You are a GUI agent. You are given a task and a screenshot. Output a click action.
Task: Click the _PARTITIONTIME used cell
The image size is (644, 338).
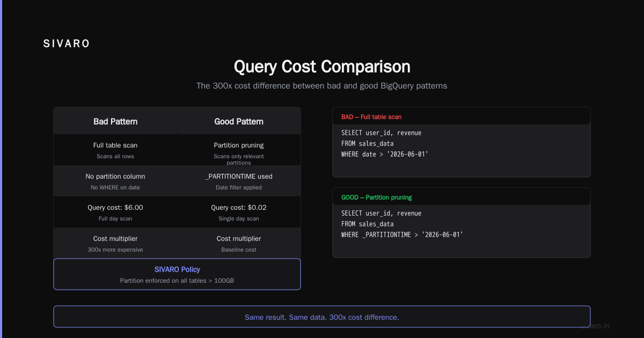239,177
